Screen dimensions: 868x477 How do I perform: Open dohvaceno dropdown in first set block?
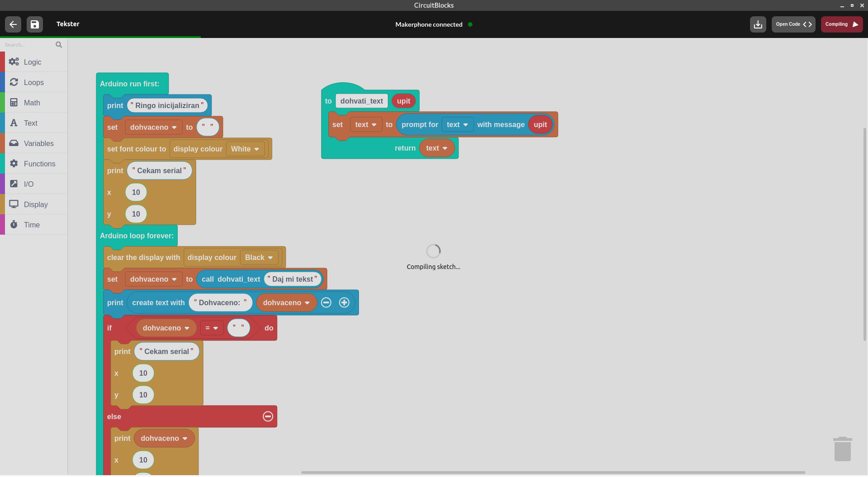(x=154, y=128)
